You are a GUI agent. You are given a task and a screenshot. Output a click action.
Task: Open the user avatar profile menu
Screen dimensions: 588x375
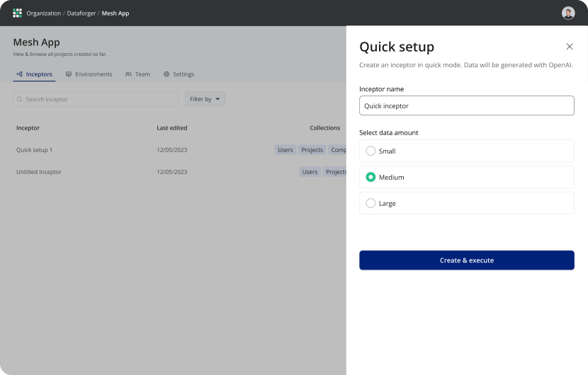[568, 13]
